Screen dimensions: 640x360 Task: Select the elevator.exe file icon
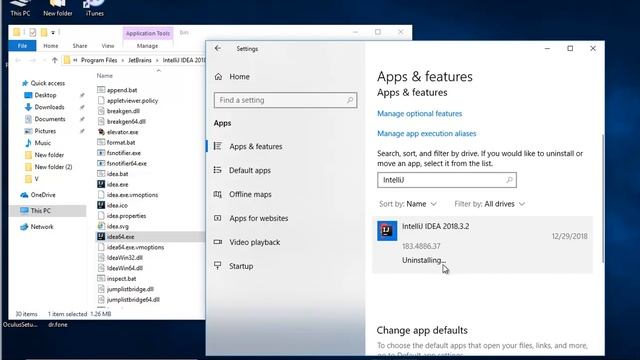coord(101,132)
